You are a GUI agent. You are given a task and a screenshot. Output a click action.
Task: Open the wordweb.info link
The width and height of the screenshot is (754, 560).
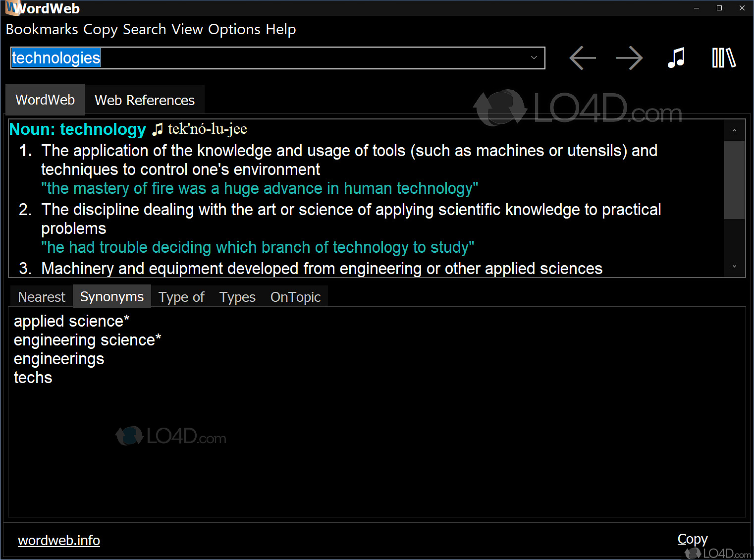(58, 540)
